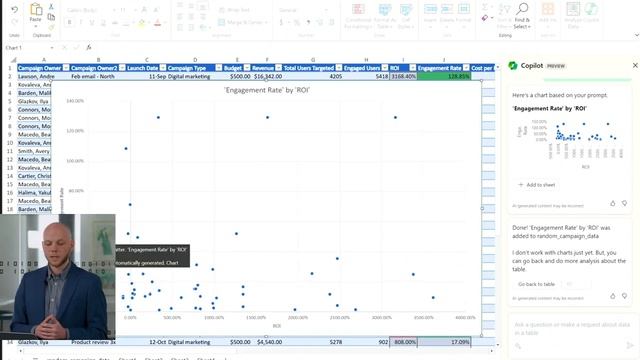The image size is (640, 360).
Task: Toggle Bold formatting
Action: tap(69, 22)
